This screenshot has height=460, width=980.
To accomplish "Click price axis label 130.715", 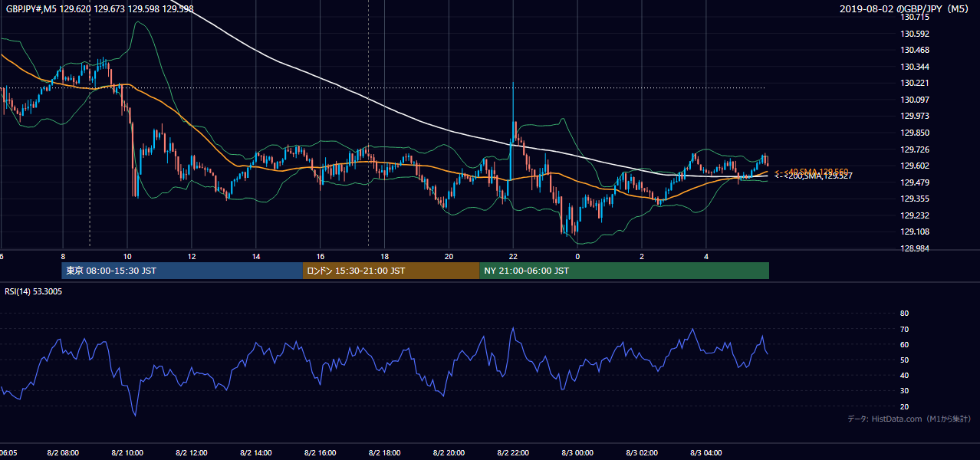I will [x=914, y=17].
